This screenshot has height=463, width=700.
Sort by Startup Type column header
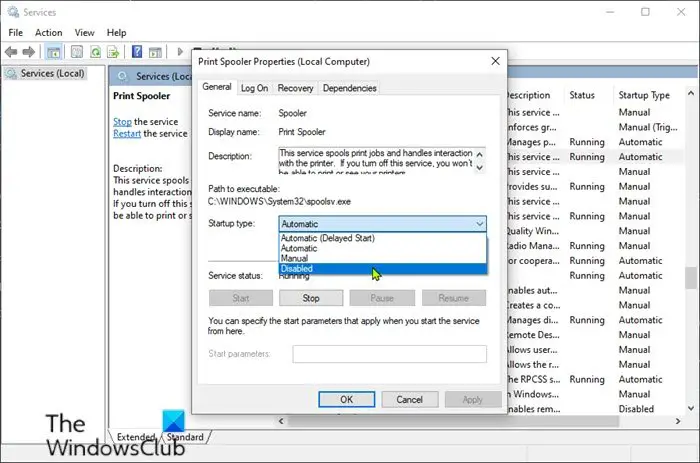644,95
